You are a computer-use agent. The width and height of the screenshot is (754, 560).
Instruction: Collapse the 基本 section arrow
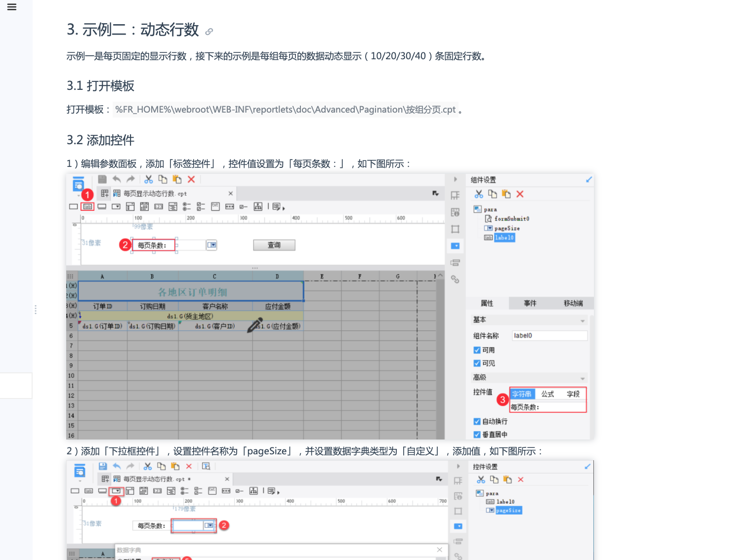click(x=583, y=321)
